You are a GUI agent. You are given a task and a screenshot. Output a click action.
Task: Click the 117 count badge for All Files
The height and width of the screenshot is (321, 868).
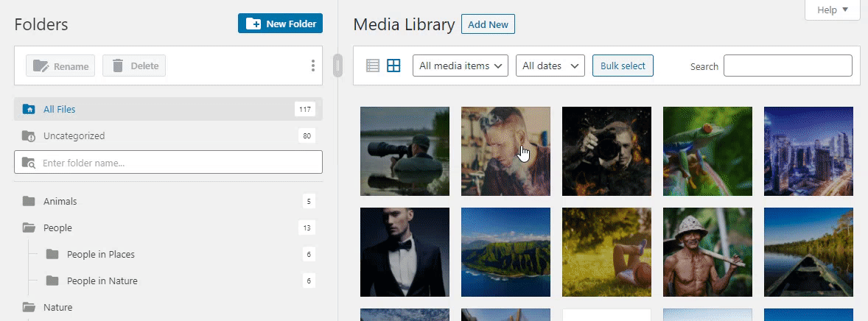tap(305, 109)
